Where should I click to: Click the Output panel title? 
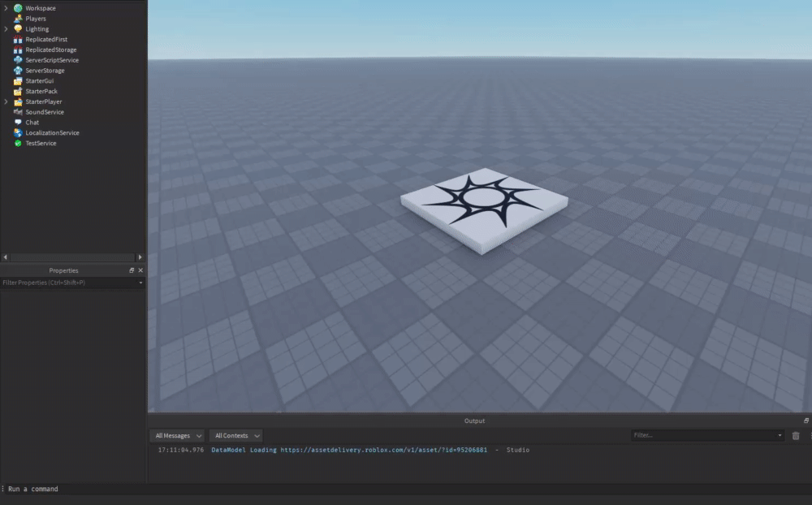[x=474, y=421]
